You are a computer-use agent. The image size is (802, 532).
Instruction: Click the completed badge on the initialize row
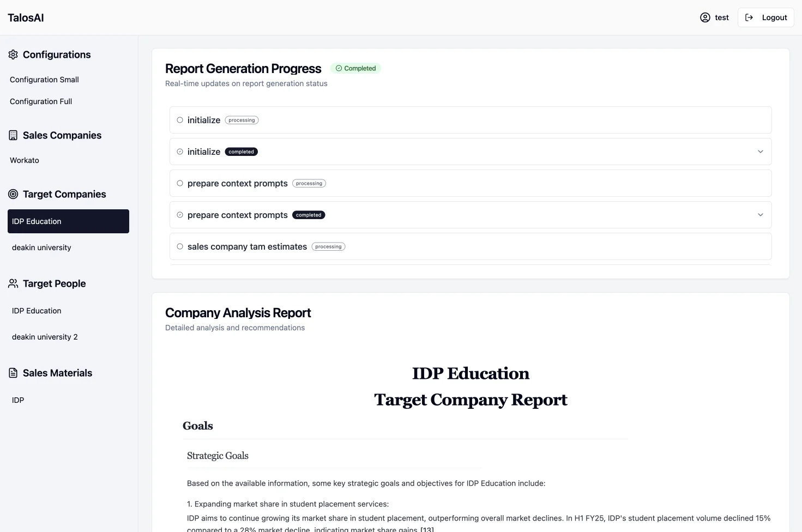click(x=241, y=152)
